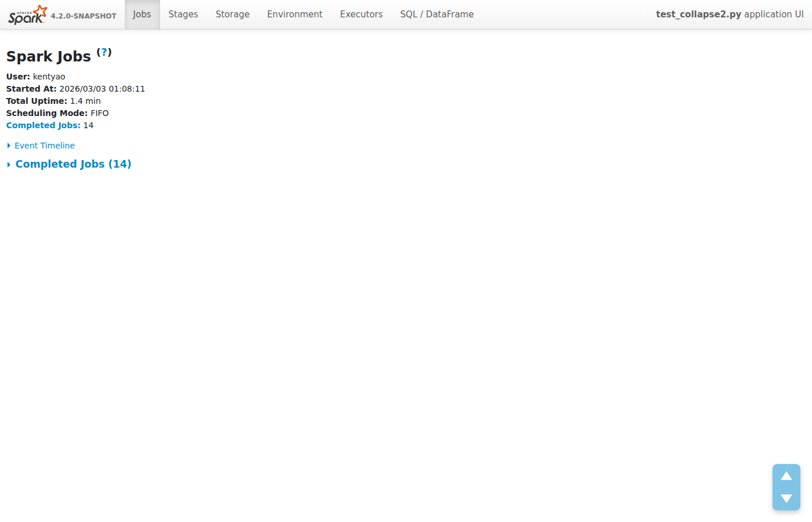
Task: View the Executors tab
Action: (x=361, y=14)
